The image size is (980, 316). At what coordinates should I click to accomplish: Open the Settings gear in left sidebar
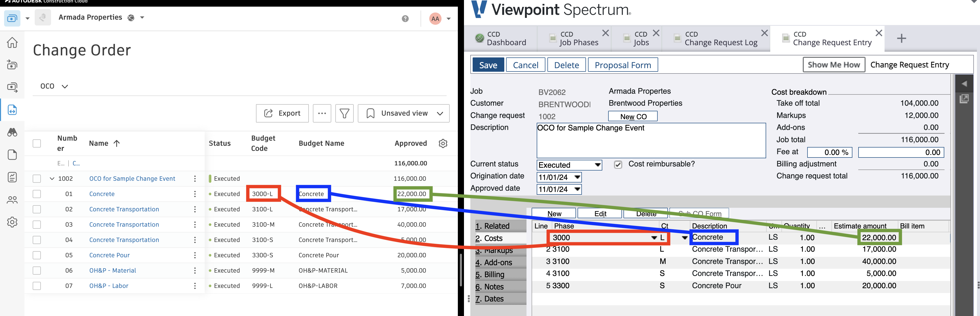pyautogui.click(x=12, y=222)
